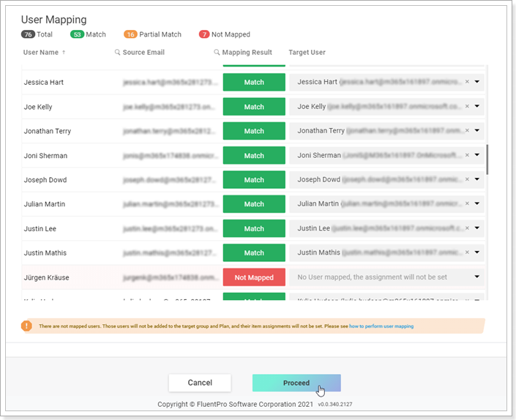516x420 pixels.
Task: Clear the target user for Jessica Hart
Action: click(467, 81)
